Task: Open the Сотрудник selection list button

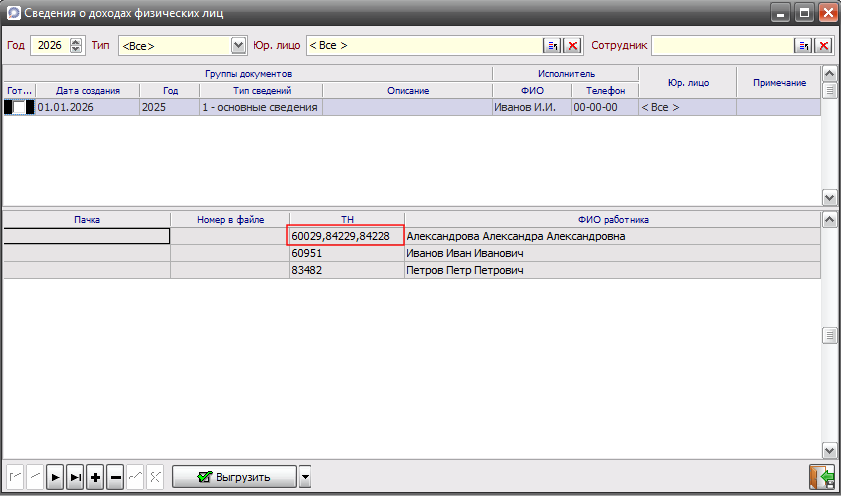Action: pyautogui.click(x=803, y=46)
